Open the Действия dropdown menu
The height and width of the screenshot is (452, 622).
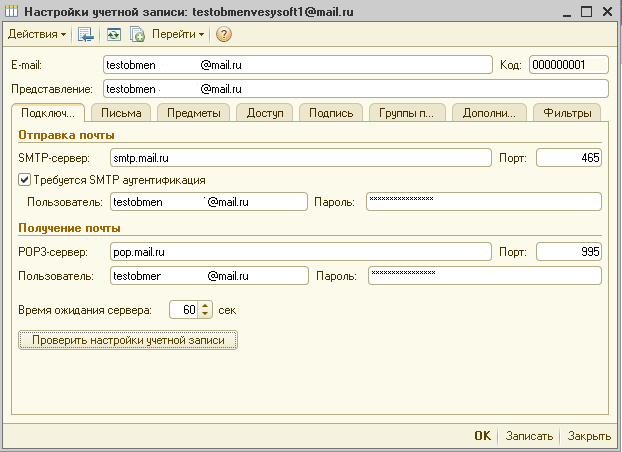[x=37, y=34]
